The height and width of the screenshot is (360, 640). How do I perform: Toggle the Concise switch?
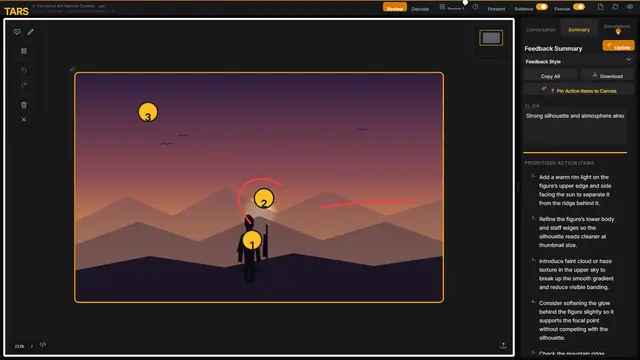579,7
